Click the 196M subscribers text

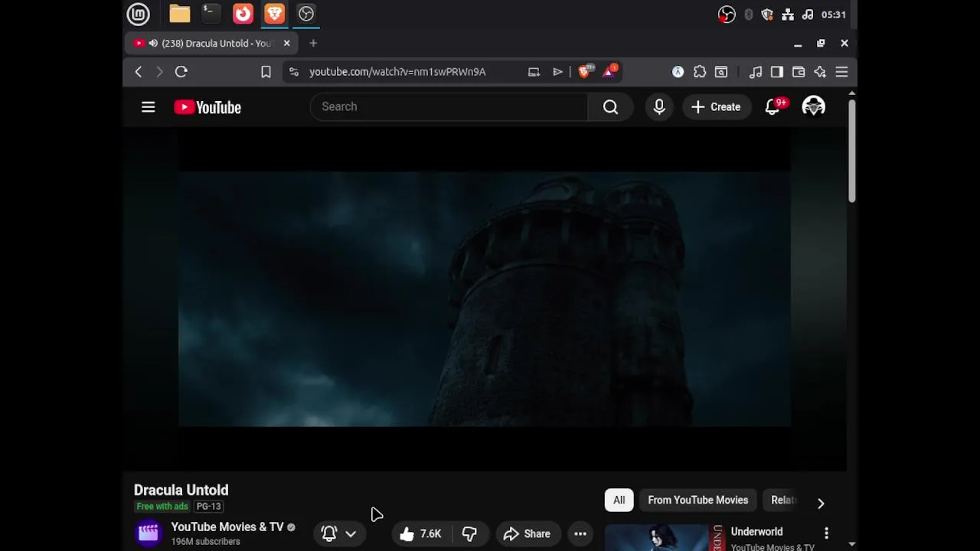pyautogui.click(x=205, y=542)
